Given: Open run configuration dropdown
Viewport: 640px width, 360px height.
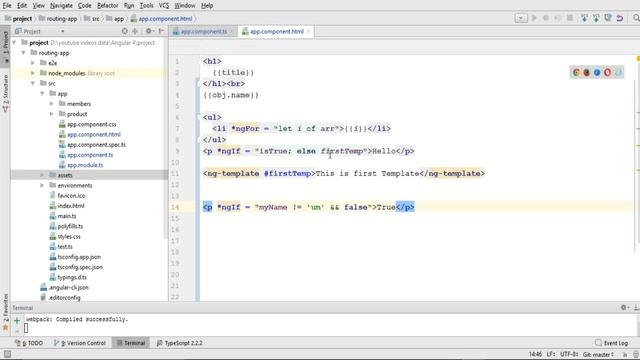Looking at the screenshot, I should [521, 18].
